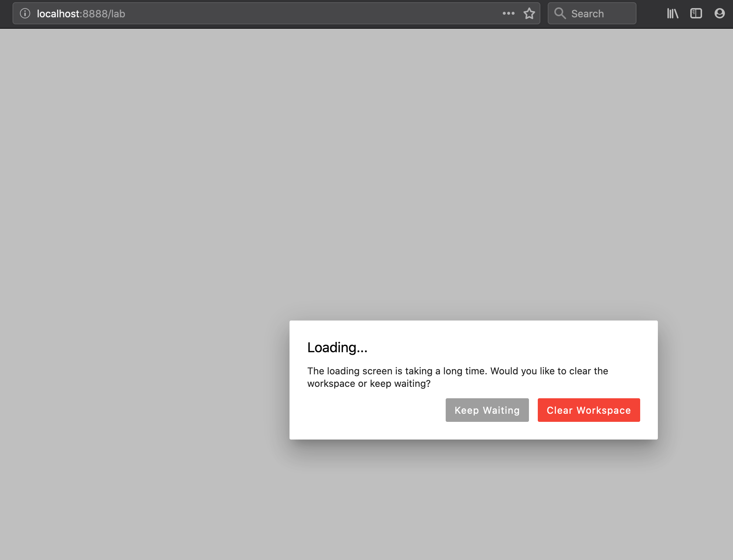733x560 pixels.
Task: Select the address bar showing localhost:8888/lab
Action: point(258,13)
